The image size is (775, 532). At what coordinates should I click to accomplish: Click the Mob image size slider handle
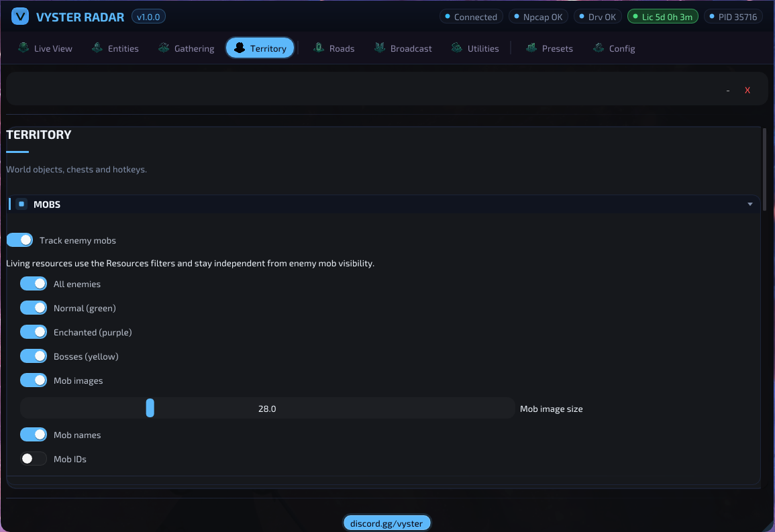(x=150, y=408)
